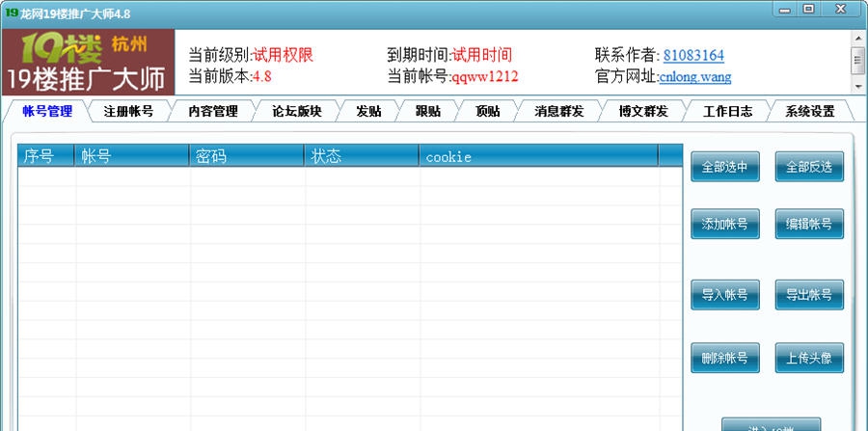Viewport: 868px width, 431px height.
Task: Close the 龙网19楼推广大师 window
Action: 841,10
